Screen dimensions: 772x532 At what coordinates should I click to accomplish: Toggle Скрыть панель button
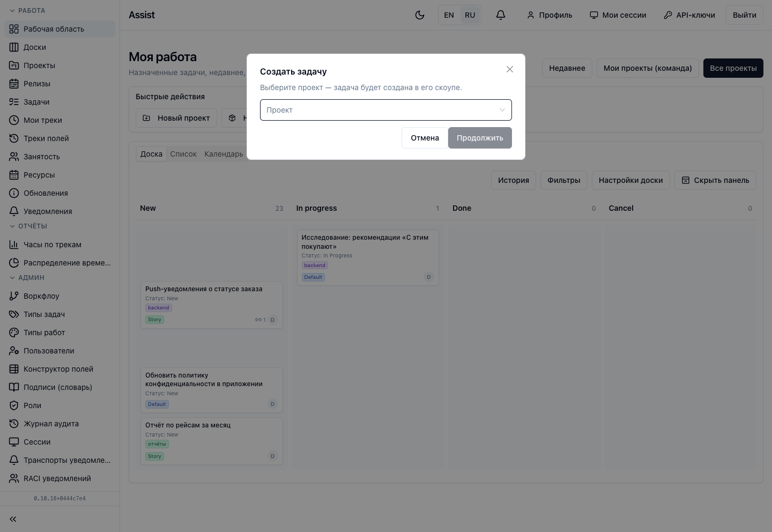pyautogui.click(x=715, y=180)
